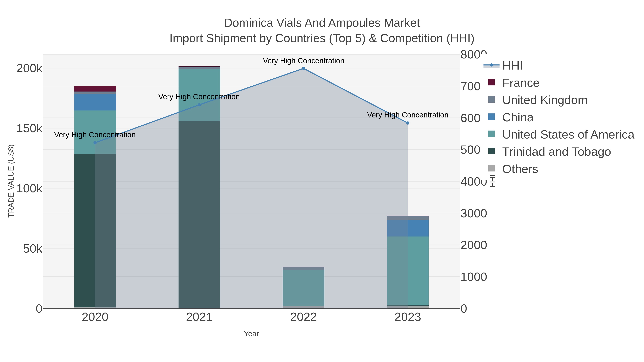Click the 2021 Trinidad and Tobago bar segment

199,215
